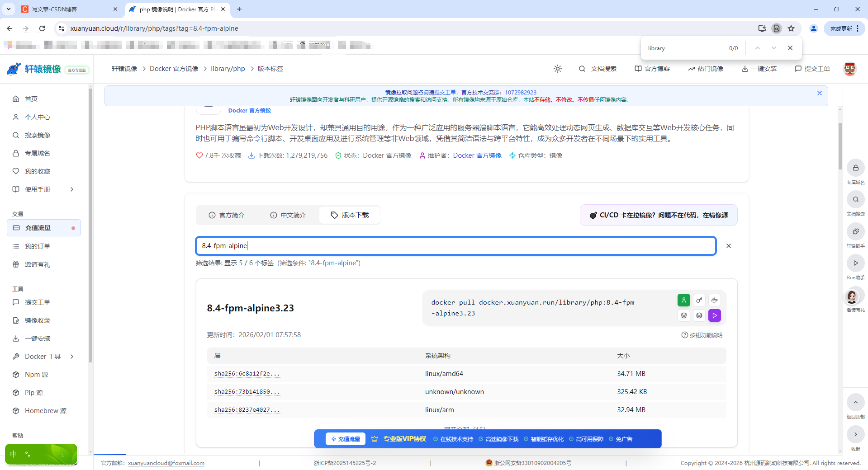Click Docker 官方镜像 breadcrumb
868x470 pixels.
(x=174, y=69)
